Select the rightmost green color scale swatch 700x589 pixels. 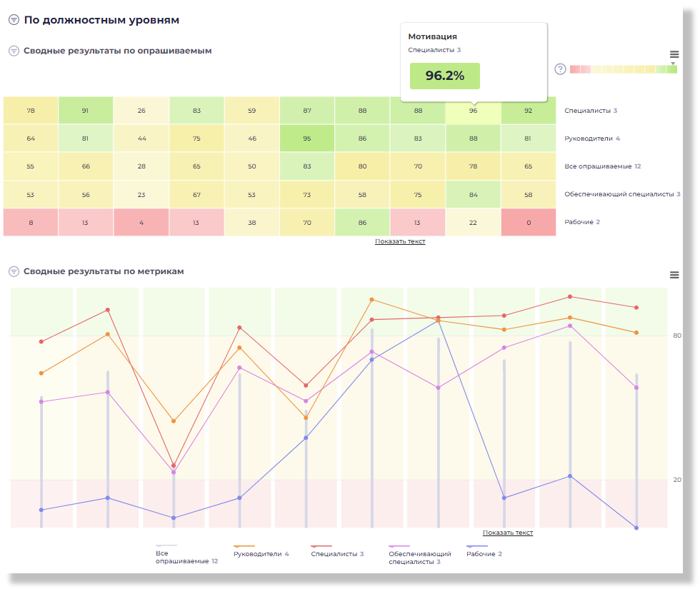coord(671,70)
